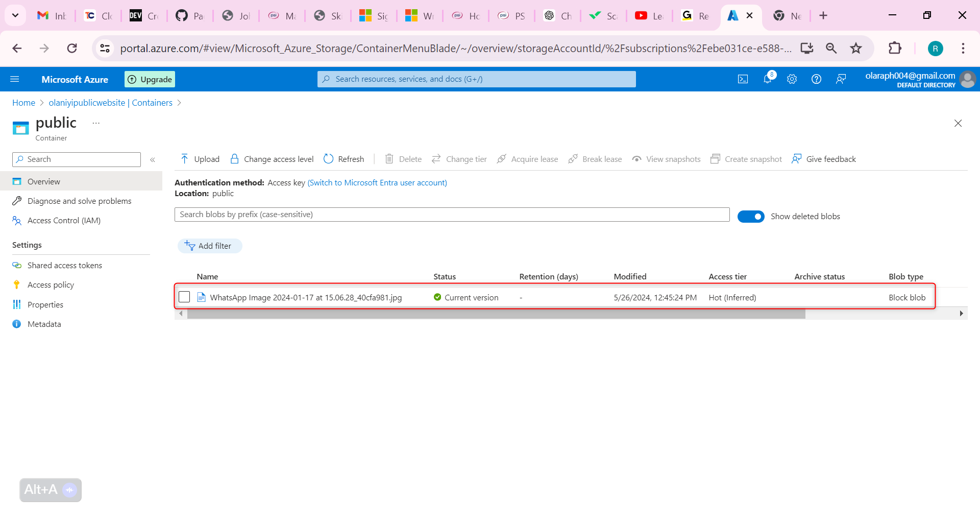Image resolution: width=980 pixels, height=521 pixels.
Task: Click Upload in the container toolbar
Action: pyautogui.click(x=200, y=159)
